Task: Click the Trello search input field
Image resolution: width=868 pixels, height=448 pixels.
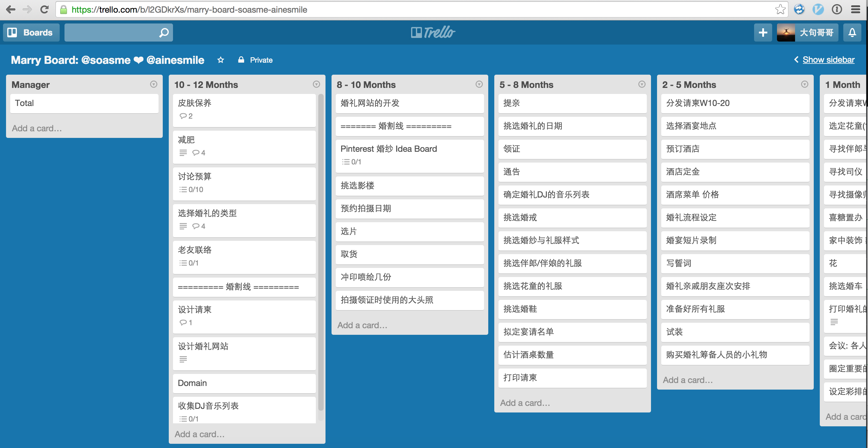Action: point(119,33)
